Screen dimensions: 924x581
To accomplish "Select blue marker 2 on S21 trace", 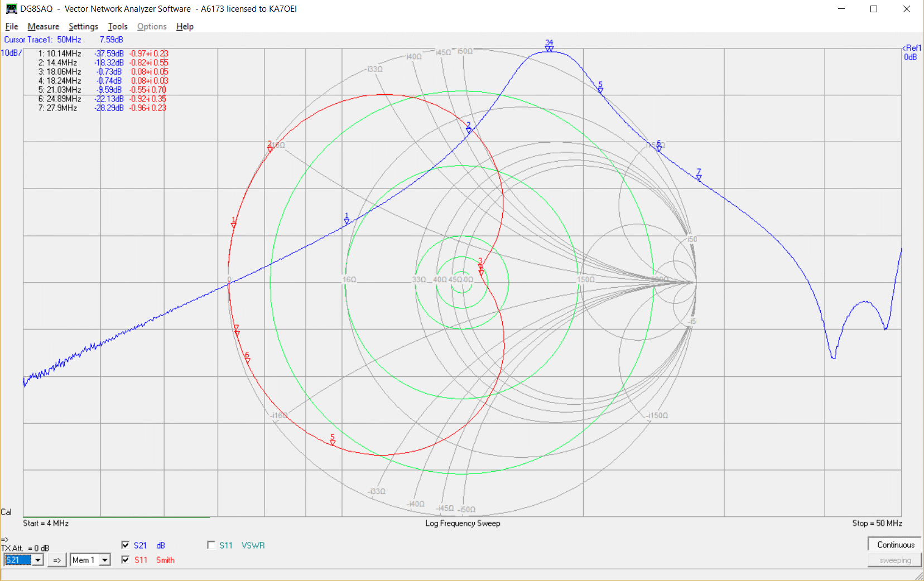I will point(469,128).
